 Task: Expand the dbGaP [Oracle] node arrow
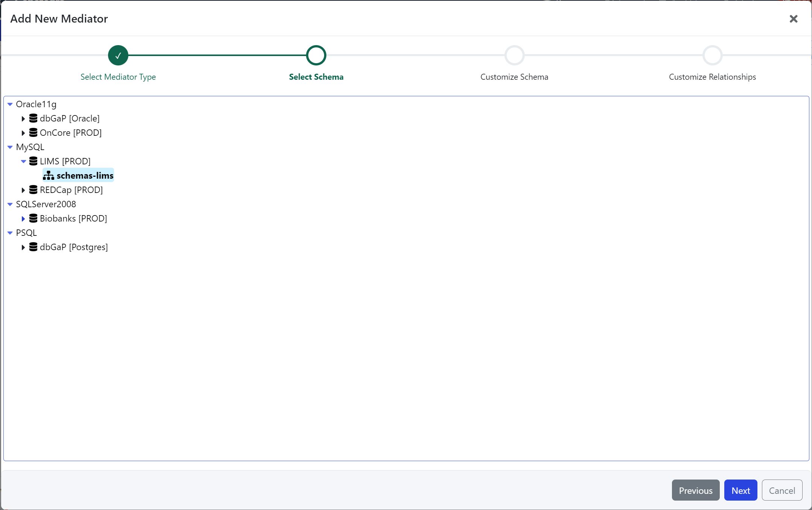(23, 119)
